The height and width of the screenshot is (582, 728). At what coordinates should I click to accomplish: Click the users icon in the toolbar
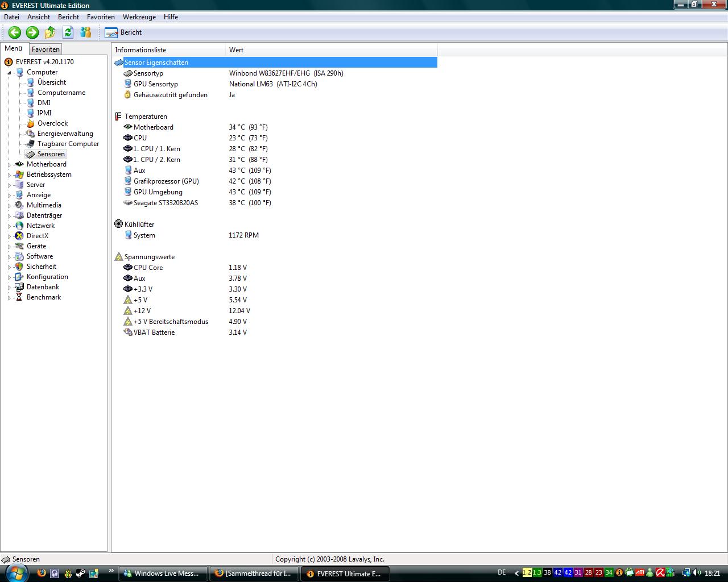pyautogui.click(x=86, y=32)
